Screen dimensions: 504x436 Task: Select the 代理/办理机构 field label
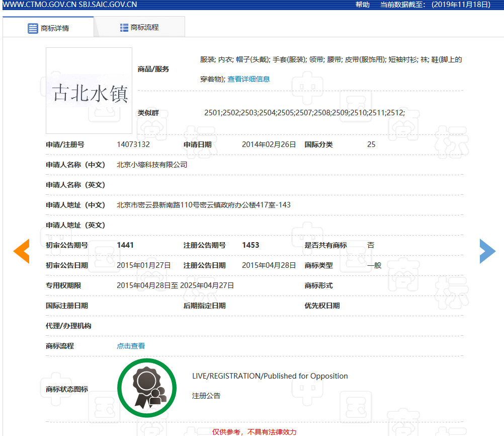pos(68,326)
